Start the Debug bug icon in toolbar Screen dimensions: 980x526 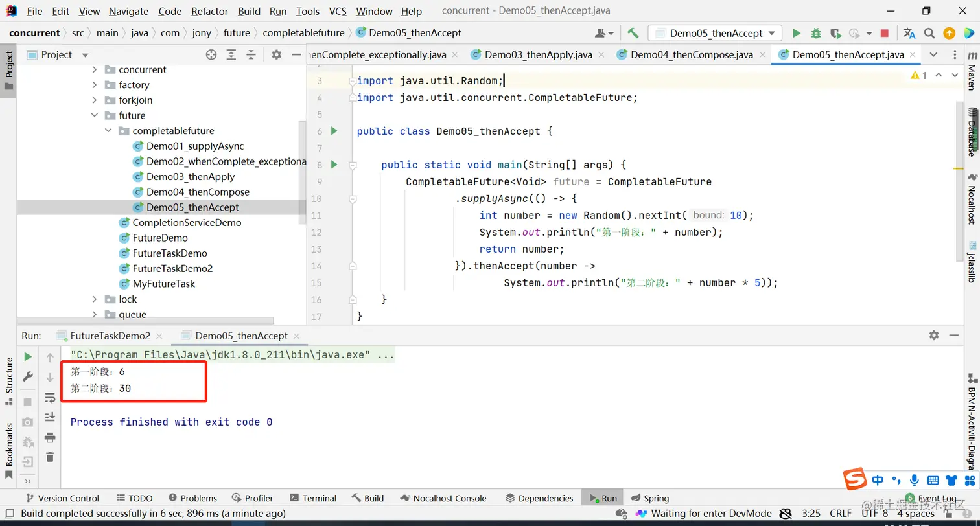coord(816,33)
